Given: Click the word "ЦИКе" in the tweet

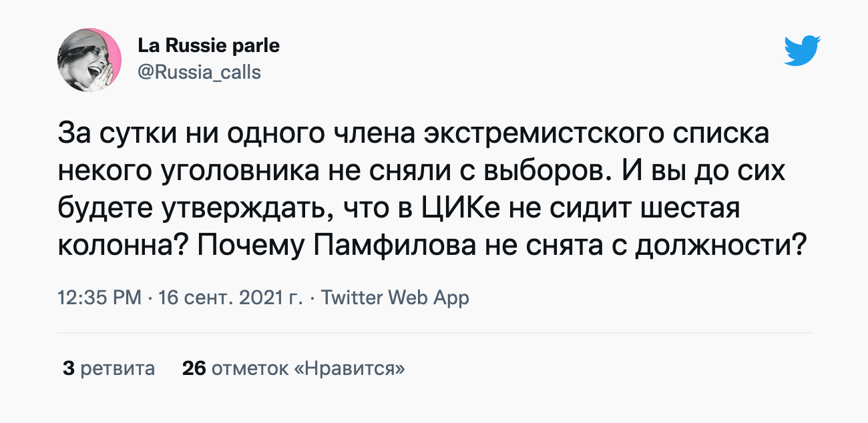Looking at the screenshot, I should coord(463,210).
